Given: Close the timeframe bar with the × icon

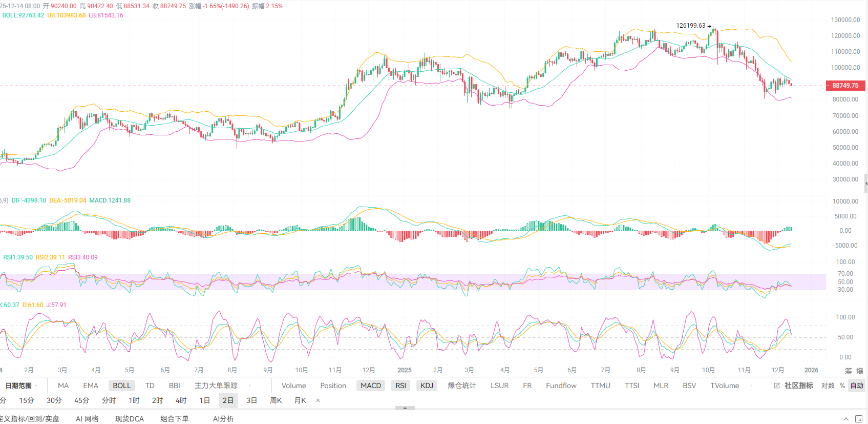Looking at the screenshot, I should pyautogui.click(x=318, y=400).
